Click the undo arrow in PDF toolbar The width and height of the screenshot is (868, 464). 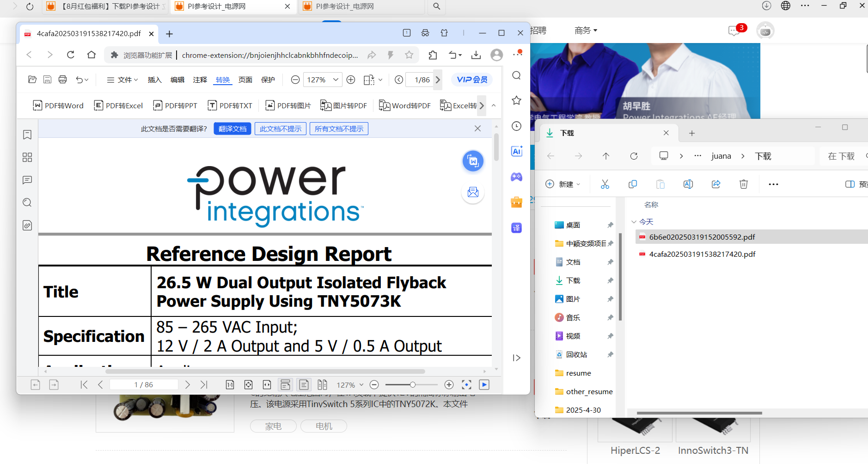(79, 80)
